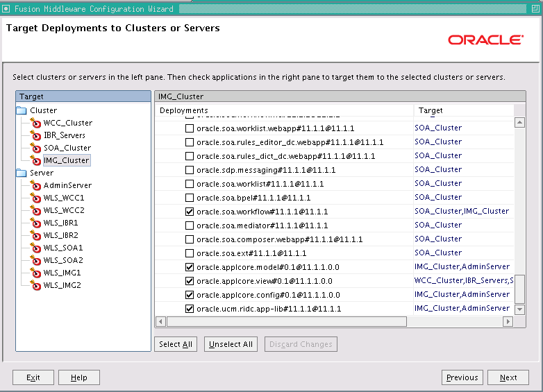543x392 pixels.
Task: Check oracle.soa.bpel#11.1.1 deployment
Action: pyautogui.click(x=190, y=198)
